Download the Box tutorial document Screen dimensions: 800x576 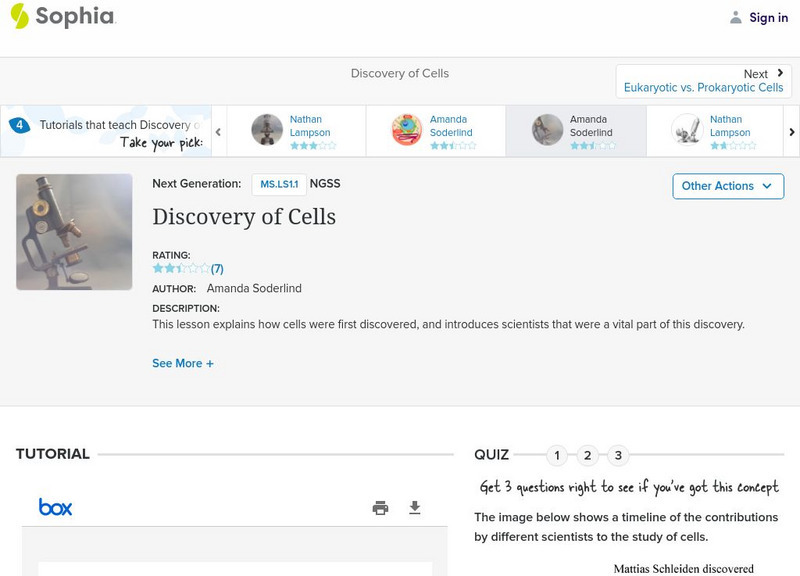tap(415, 508)
